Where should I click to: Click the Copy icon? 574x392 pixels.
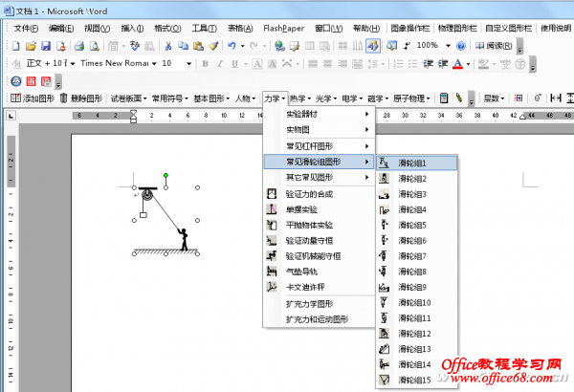(183, 46)
